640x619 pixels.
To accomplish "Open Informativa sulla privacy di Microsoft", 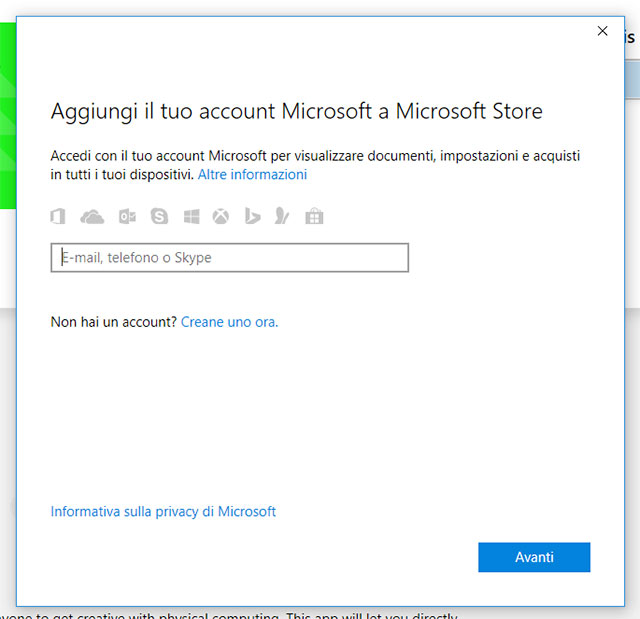I will point(163,511).
